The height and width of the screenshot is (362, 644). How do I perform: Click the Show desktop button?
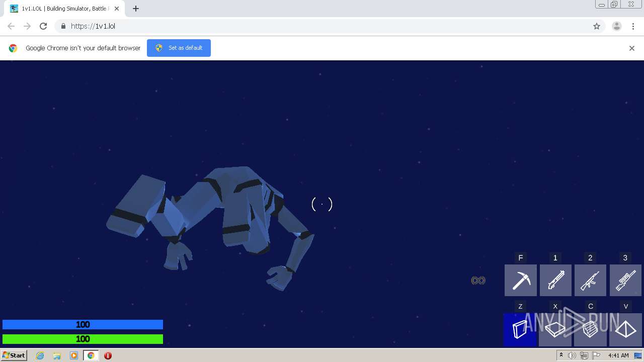(638, 355)
